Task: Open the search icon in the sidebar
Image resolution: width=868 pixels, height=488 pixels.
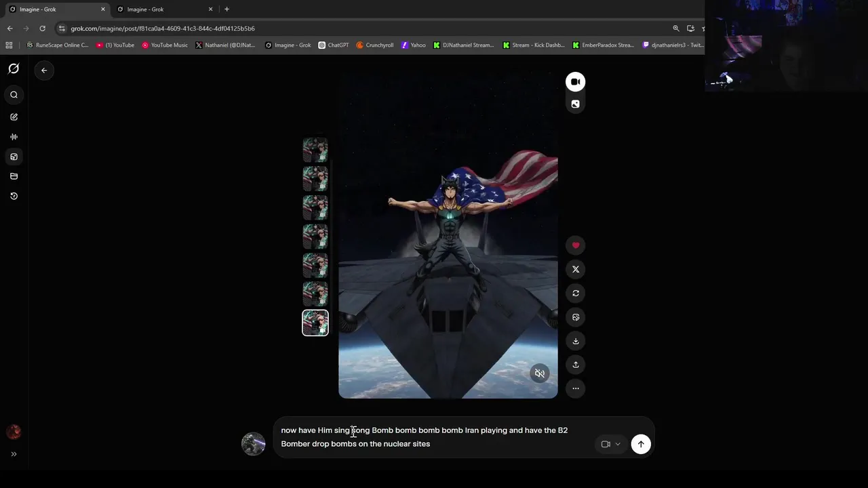Action: (x=14, y=95)
